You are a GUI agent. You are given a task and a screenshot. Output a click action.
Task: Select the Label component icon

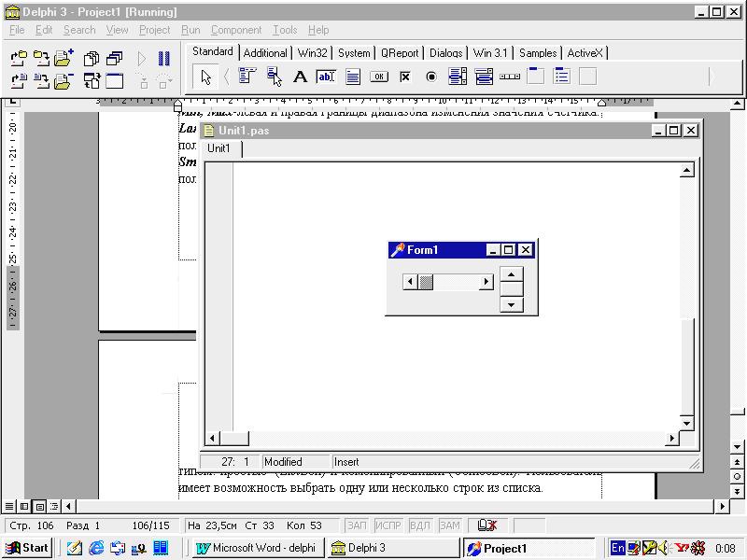(x=300, y=77)
